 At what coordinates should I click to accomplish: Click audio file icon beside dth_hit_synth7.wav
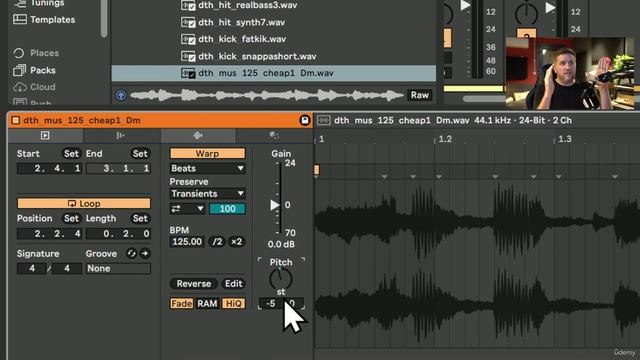click(x=188, y=22)
